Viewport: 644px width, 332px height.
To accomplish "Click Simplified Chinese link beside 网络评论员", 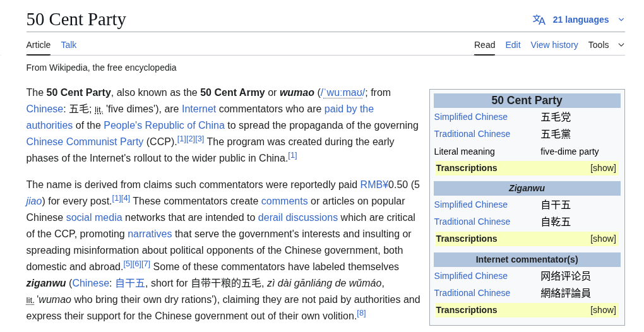I will click(470, 276).
